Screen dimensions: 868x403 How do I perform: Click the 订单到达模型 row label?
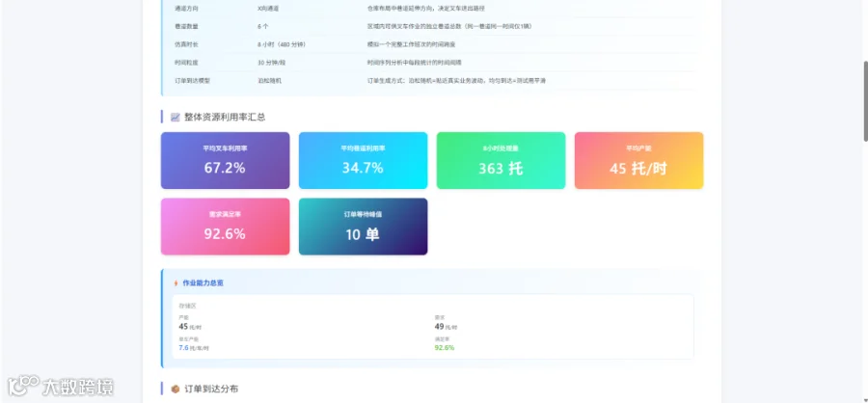[192, 81]
